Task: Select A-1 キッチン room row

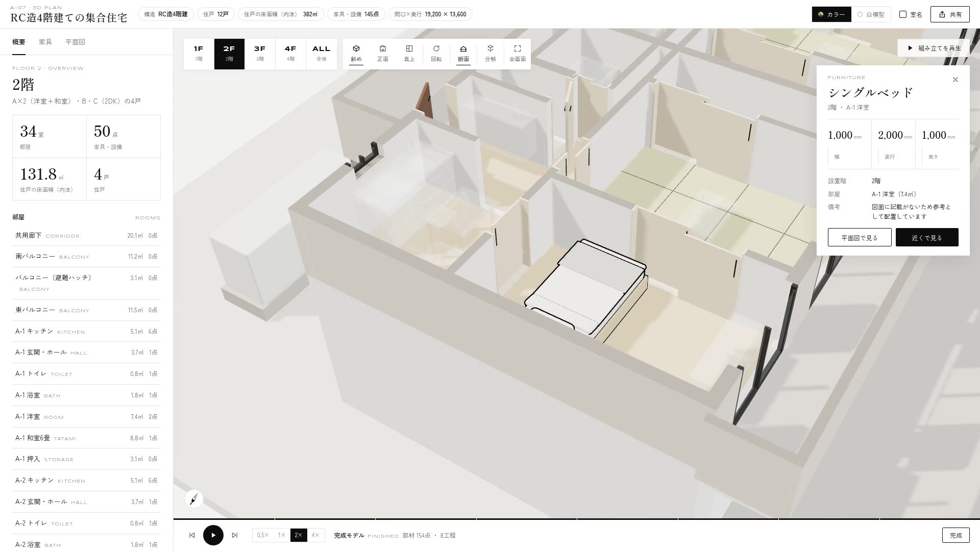Action: tap(86, 332)
